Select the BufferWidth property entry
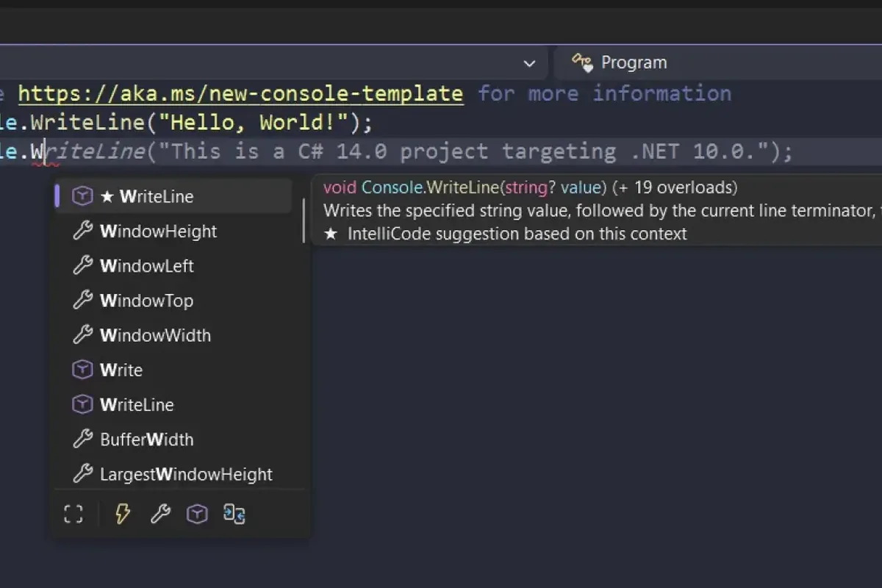This screenshot has width=882, height=588. [x=174, y=440]
